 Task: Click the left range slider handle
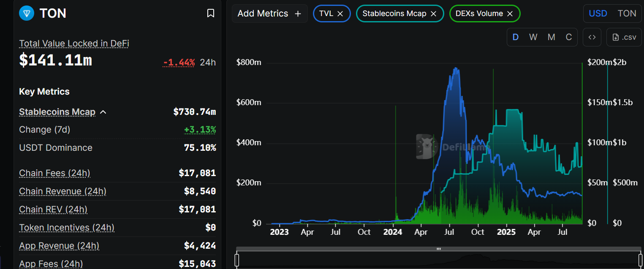237,259
